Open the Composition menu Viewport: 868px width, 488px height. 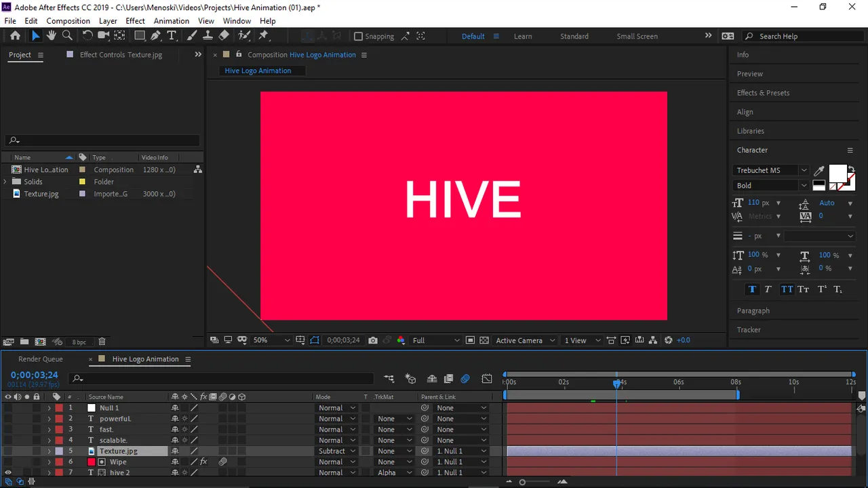coord(68,21)
